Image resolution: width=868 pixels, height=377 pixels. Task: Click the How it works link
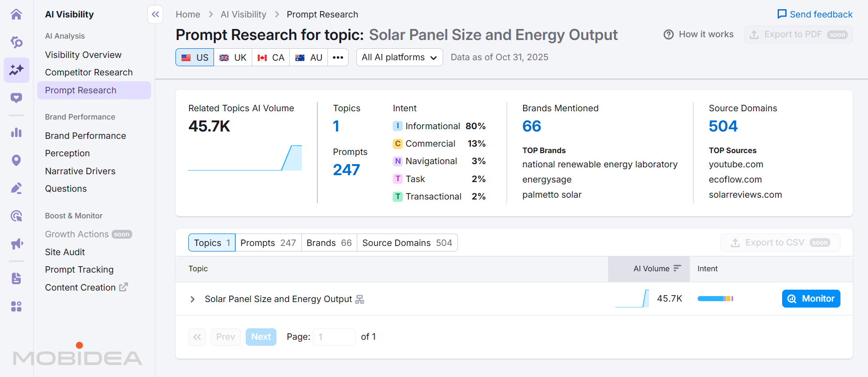[699, 34]
